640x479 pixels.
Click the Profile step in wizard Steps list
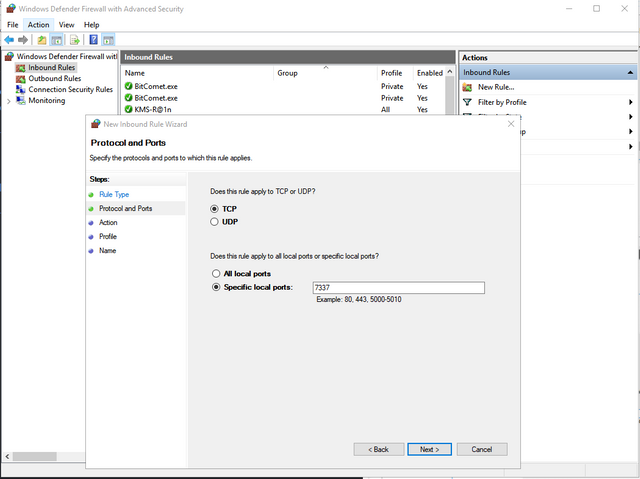click(x=108, y=237)
